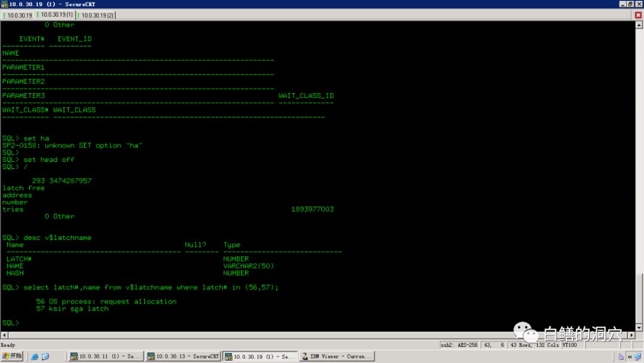Click the "293 3474287957" output line
Screen dimensions: 644x363
click(x=61, y=181)
